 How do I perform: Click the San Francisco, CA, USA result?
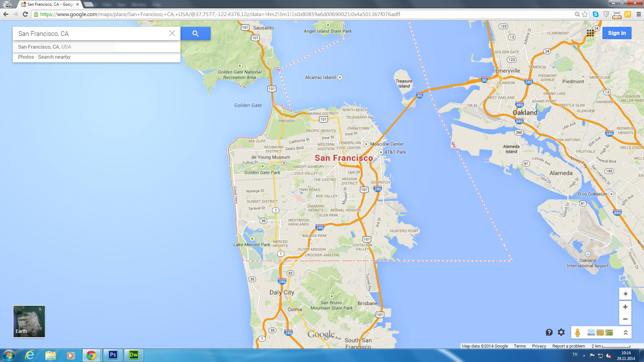[x=45, y=47]
